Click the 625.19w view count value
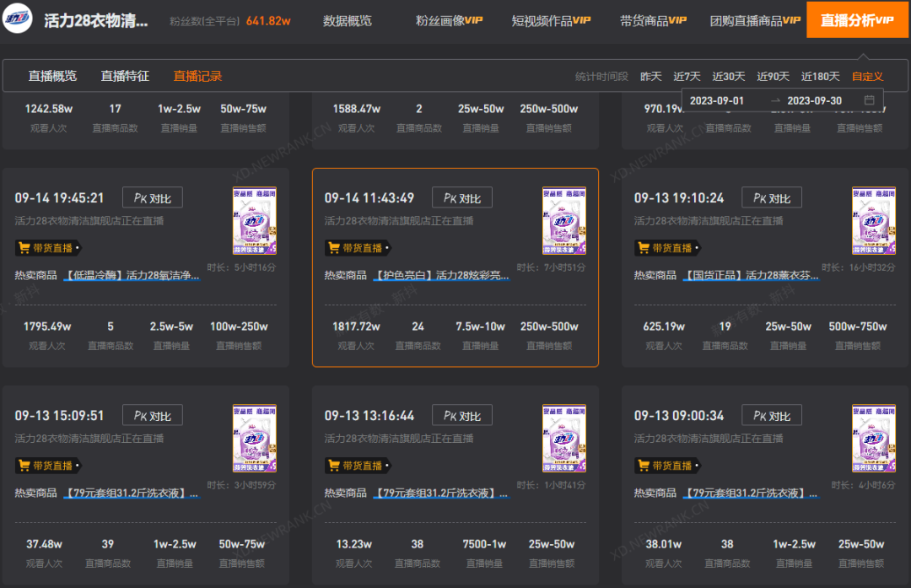 tap(664, 326)
